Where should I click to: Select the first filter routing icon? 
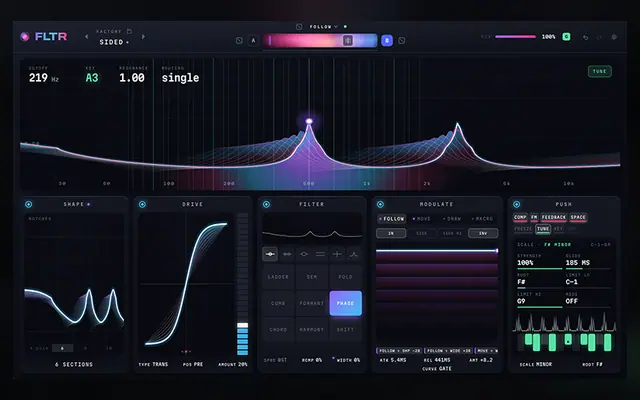270,254
